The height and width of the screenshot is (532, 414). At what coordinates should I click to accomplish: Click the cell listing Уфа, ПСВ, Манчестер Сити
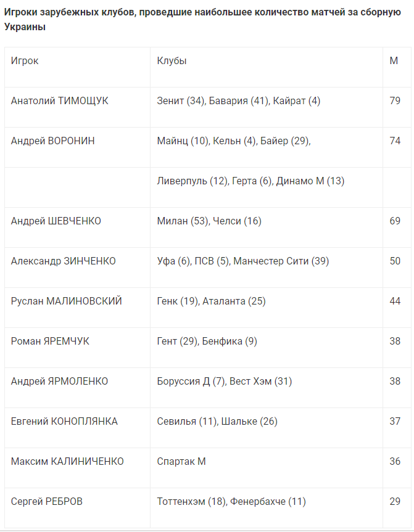coord(243,261)
